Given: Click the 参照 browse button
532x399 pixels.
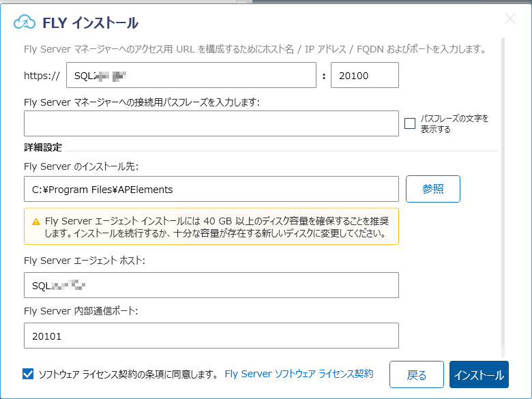Looking at the screenshot, I should click(x=433, y=189).
